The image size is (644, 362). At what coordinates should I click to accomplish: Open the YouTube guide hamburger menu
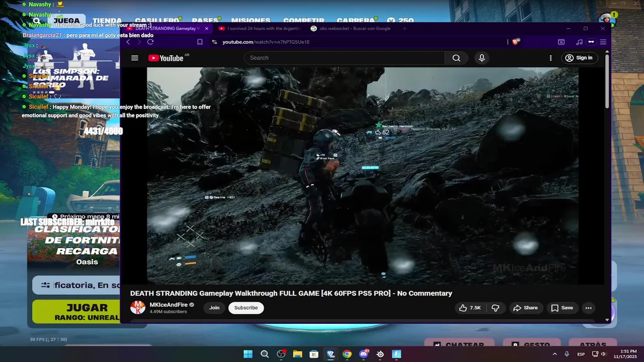134,58
